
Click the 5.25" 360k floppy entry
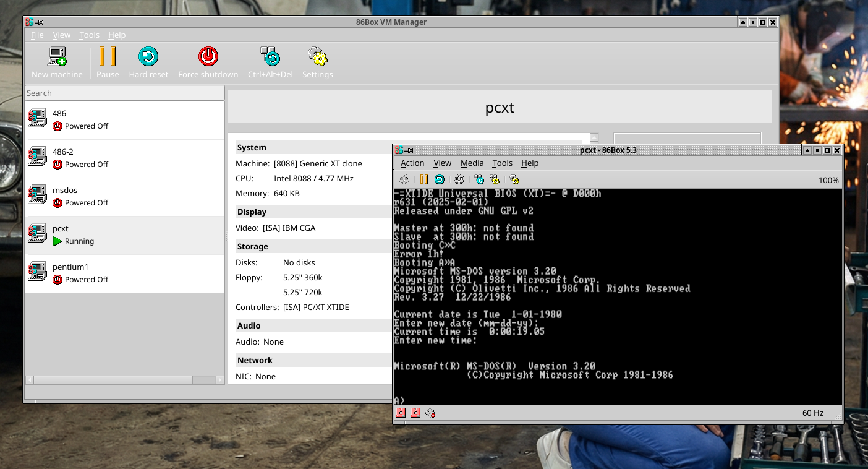click(303, 278)
